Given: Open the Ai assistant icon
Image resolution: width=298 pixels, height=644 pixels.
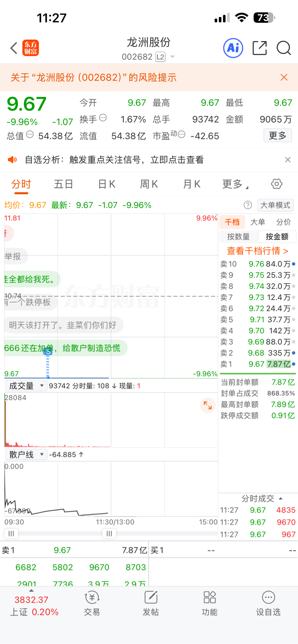Looking at the screenshot, I should click(x=233, y=48).
